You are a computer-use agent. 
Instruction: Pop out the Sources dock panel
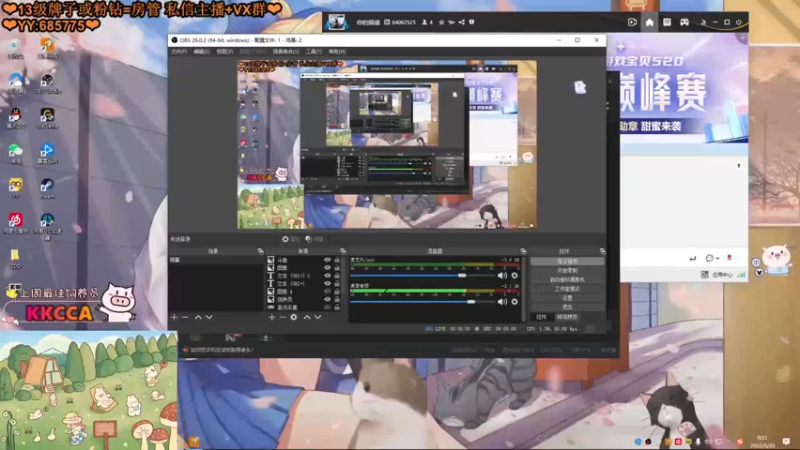[x=343, y=251]
